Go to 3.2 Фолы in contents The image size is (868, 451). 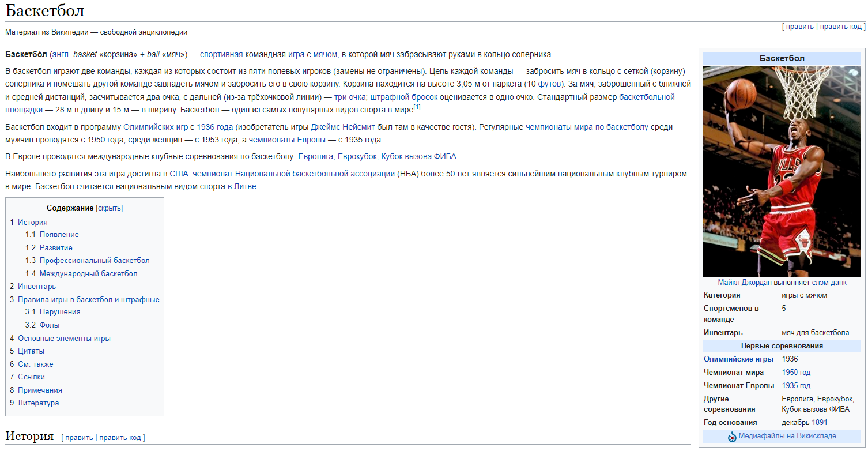pos(50,325)
